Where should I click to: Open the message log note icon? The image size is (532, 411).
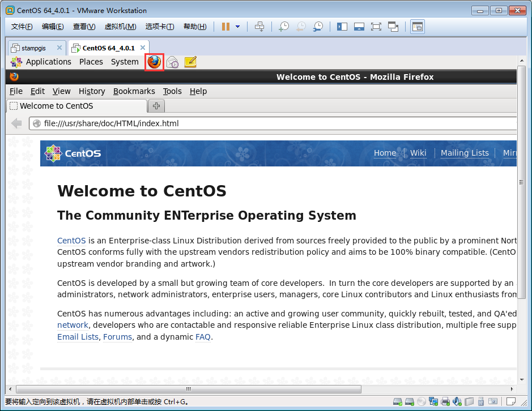pos(511,402)
